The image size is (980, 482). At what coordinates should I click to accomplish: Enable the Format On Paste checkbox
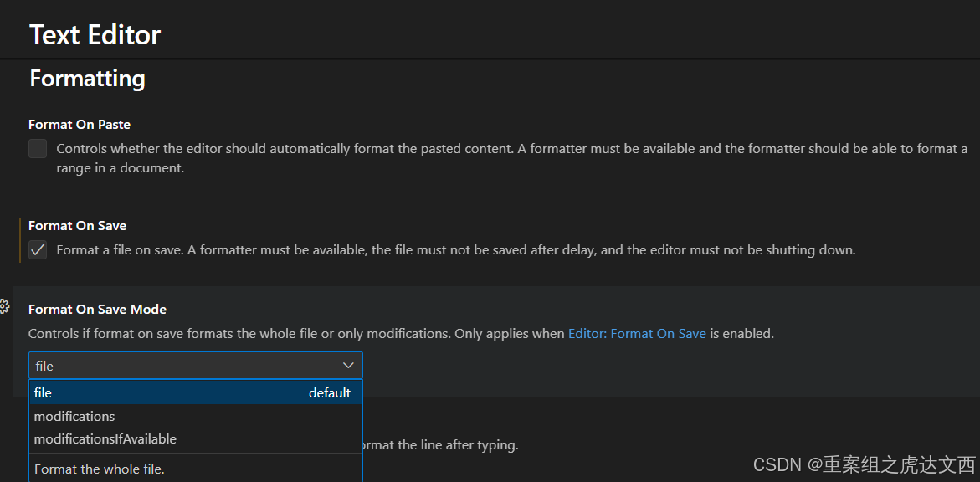click(38, 149)
